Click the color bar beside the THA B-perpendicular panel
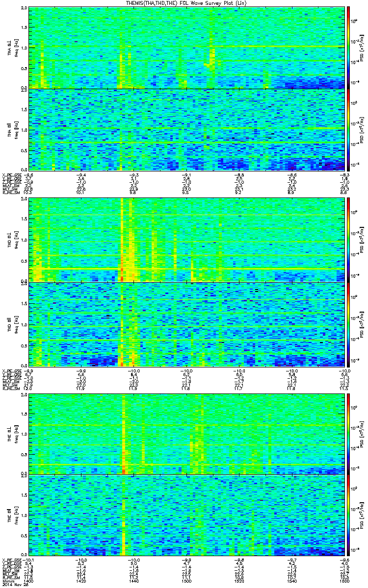Viewport: 368px width, 588px height. [x=348, y=48]
